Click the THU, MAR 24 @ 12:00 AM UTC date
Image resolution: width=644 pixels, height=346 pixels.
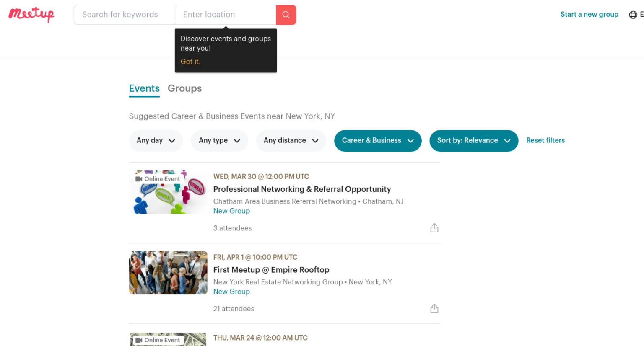260,338
